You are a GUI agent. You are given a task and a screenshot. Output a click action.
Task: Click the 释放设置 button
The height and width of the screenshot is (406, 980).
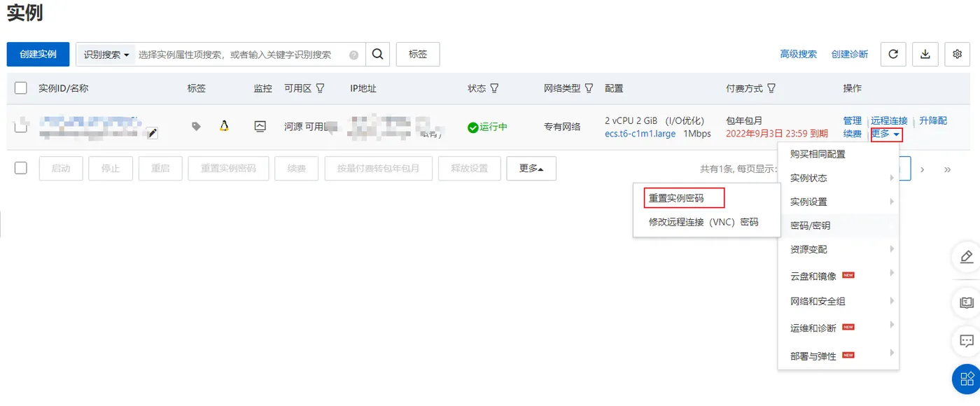(x=470, y=169)
